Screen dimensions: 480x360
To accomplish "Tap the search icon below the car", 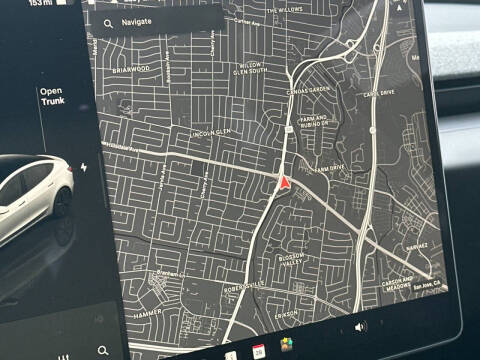I will [x=103, y=350].
